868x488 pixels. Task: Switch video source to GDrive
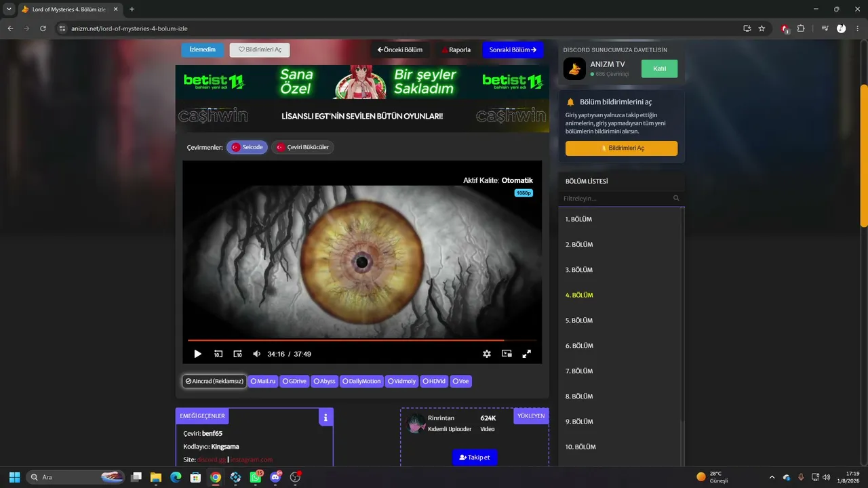pyautogui.click(x=294, y=381)
